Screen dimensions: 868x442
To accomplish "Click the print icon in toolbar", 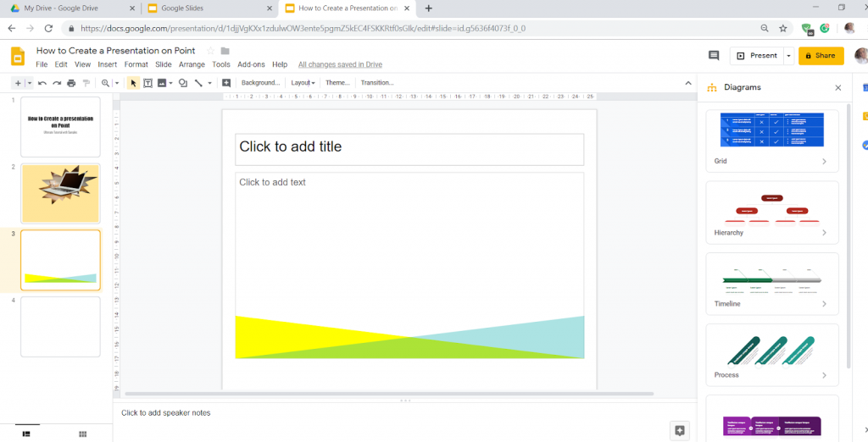I will pos(71,83).
